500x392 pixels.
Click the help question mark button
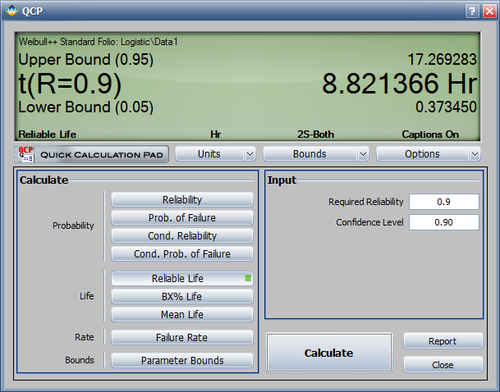[472, 11]
